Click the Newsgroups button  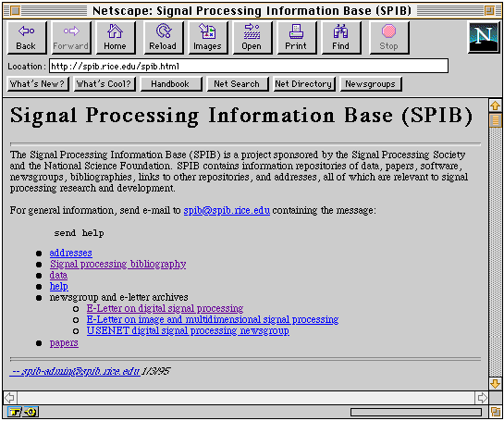coord(371,84)
